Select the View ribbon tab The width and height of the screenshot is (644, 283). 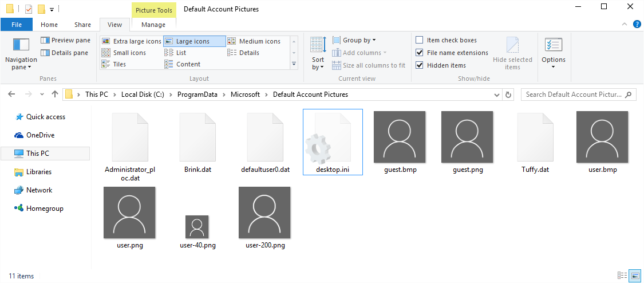coord(114,25)
